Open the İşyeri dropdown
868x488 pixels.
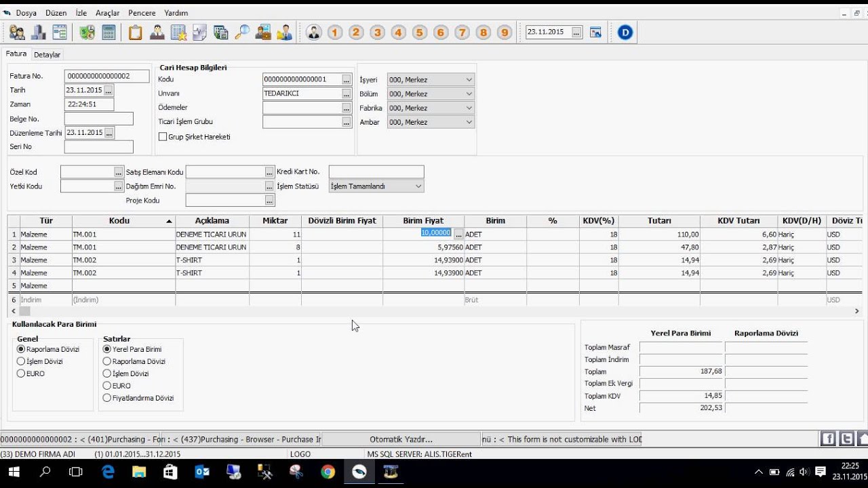click(x=431, y=80)
